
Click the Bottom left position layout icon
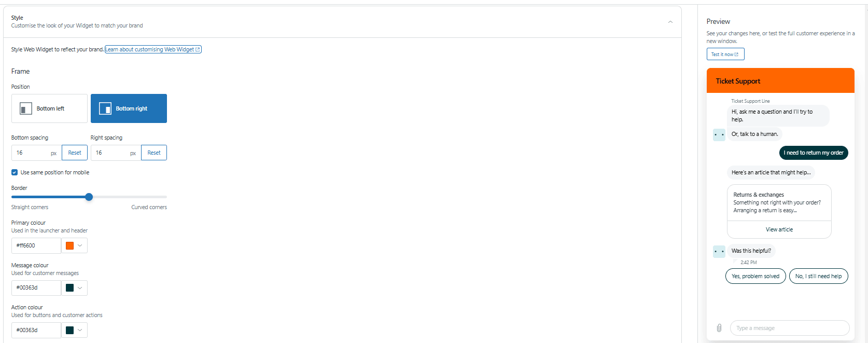[26, 108]
